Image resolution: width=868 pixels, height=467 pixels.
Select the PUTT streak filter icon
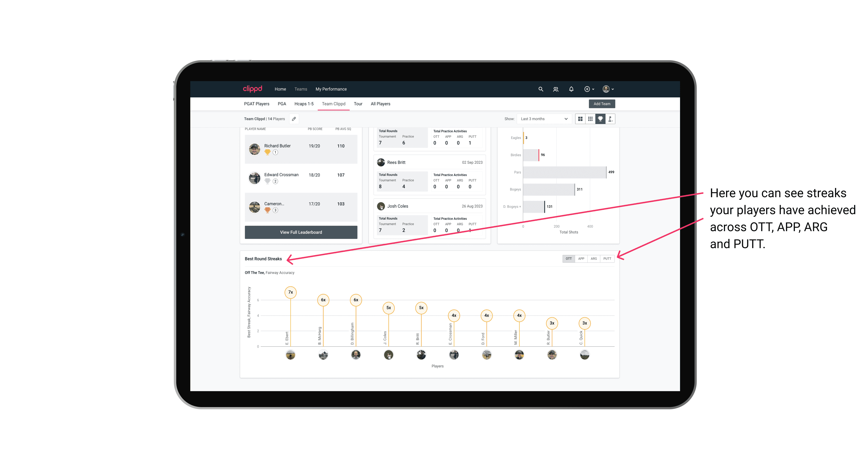click(608, 258)
